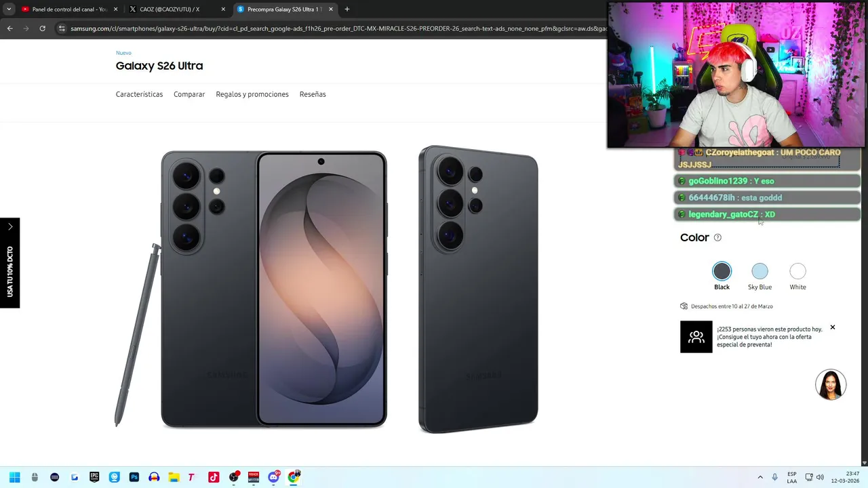Choose the Black color swatch

pos(722,271)
